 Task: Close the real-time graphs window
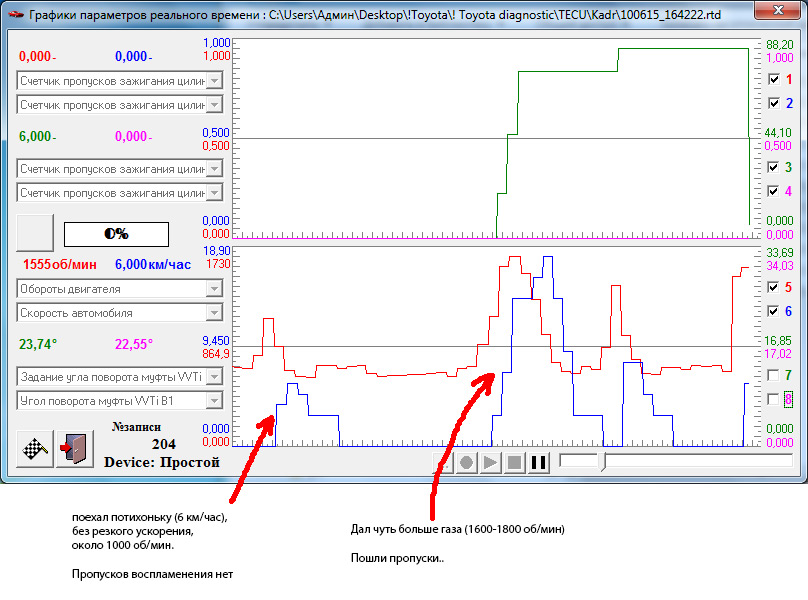[779, 10]
